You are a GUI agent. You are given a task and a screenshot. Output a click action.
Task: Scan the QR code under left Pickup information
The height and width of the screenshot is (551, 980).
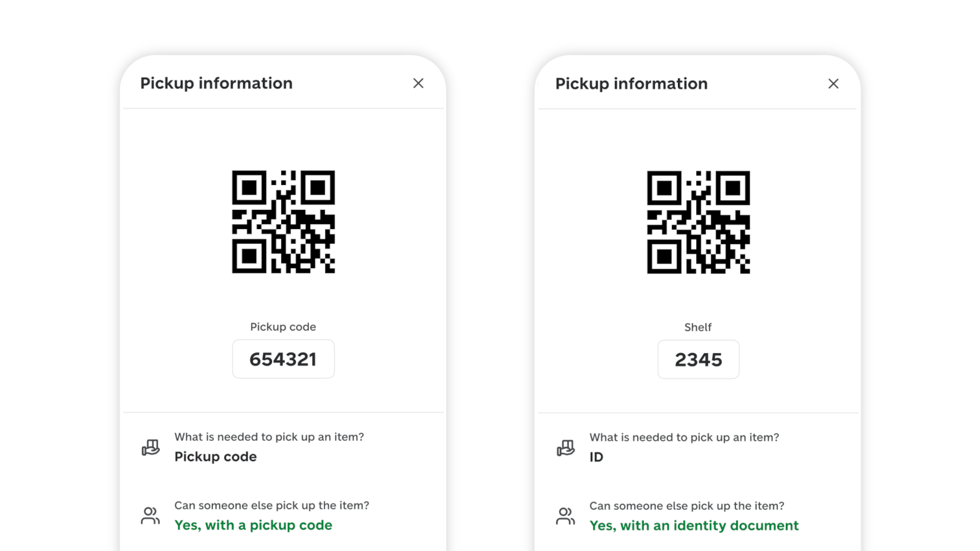283,222
